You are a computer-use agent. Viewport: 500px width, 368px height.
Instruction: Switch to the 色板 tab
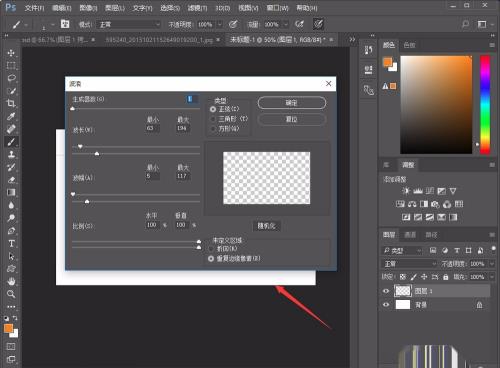tap(409, 45)
